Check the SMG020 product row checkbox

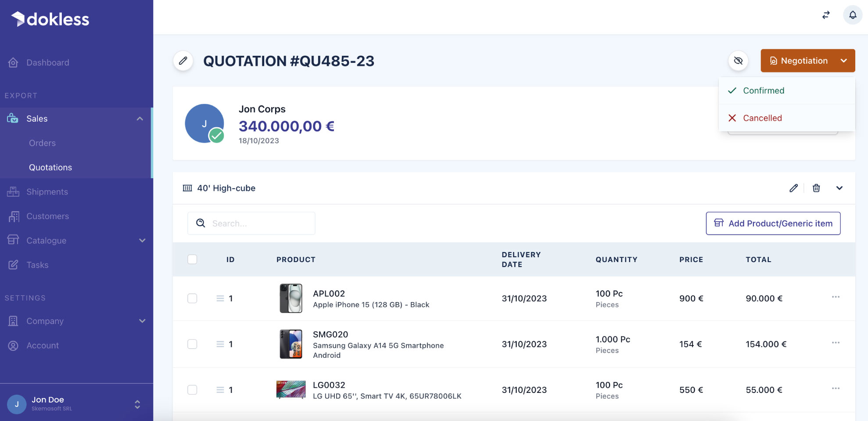point(192,344)
